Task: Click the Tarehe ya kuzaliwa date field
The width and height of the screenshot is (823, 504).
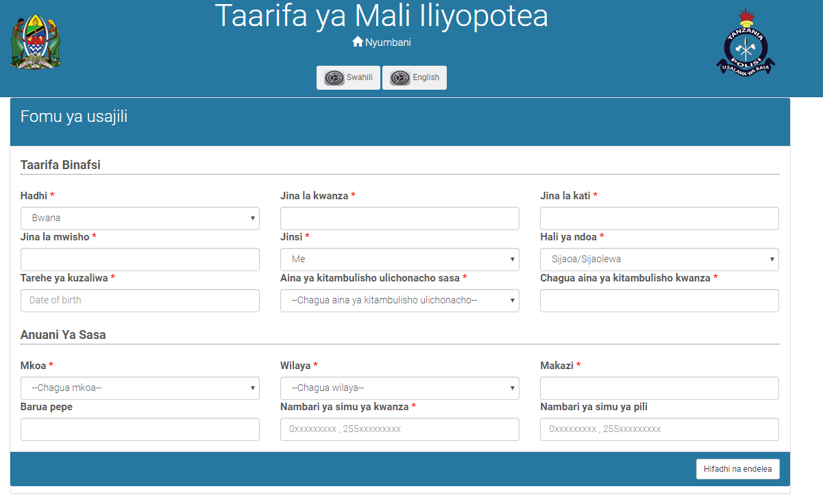Action: pos(139,301)
